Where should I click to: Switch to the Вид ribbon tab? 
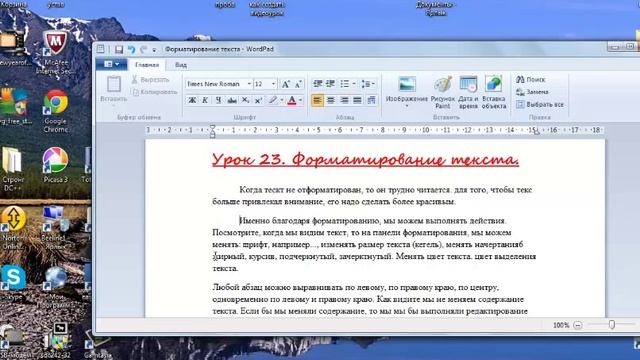pyautogui.click(x=181, y=64)
